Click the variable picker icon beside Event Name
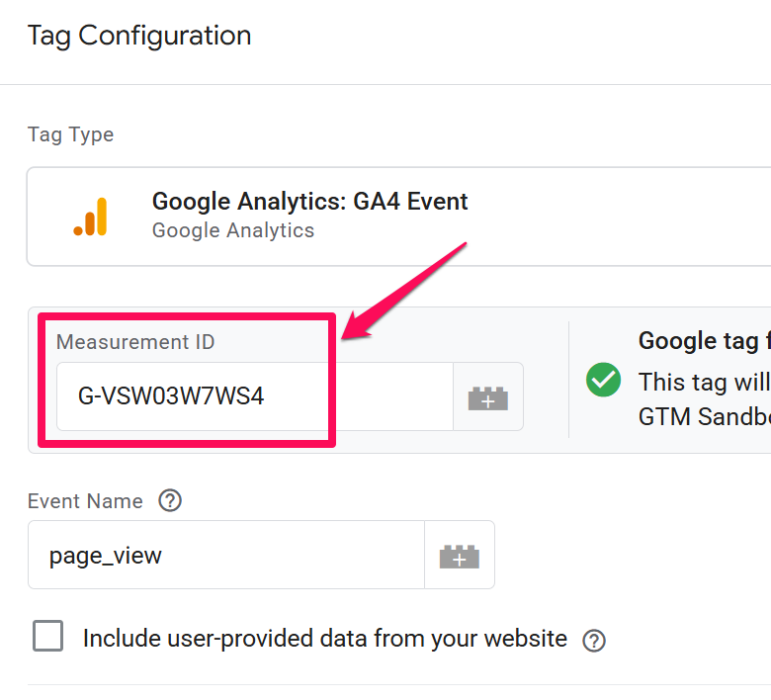The image size is (771, 700). (x=460, y=556)
